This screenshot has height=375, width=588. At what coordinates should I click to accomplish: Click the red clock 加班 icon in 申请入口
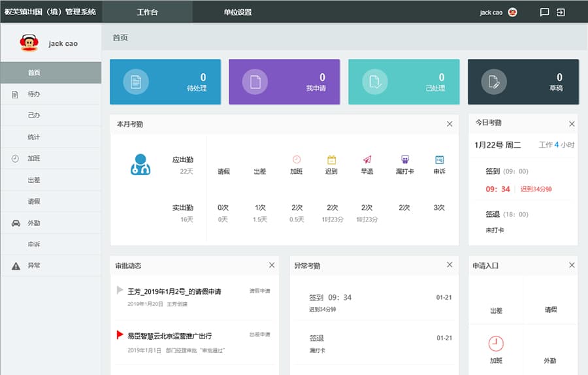(x=496, y=344)
